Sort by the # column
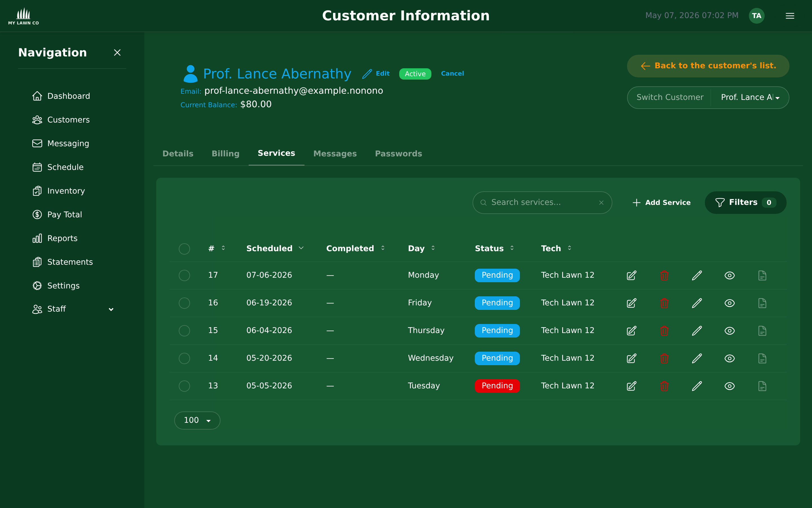This screenshot has height=508, width=812. 217,248
